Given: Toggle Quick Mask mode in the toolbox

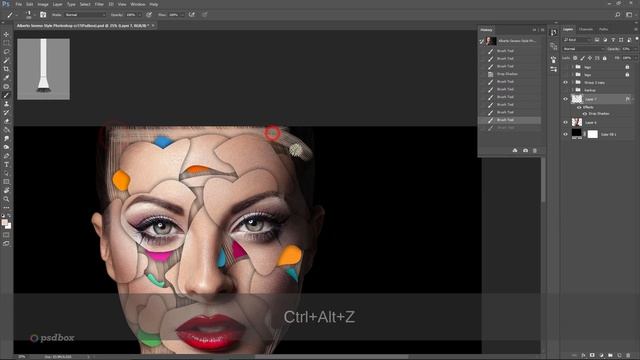Looking at the screenshot, I should (x=6, y=235).
